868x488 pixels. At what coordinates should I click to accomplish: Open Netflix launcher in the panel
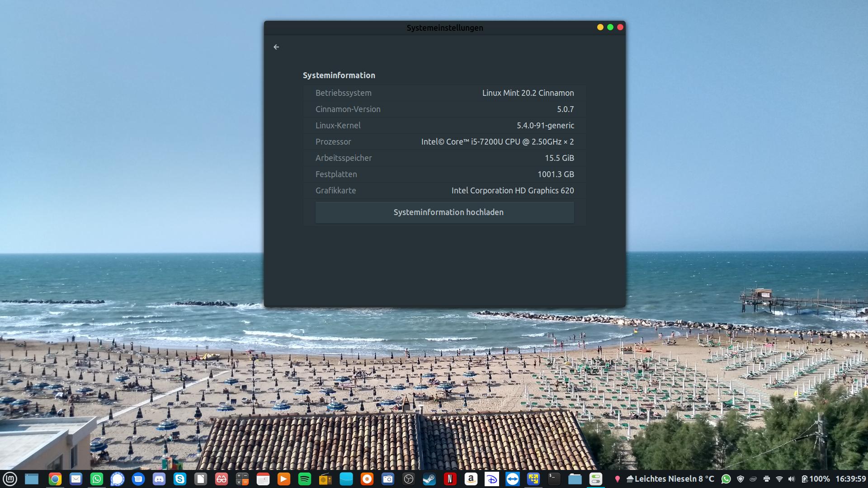(450, 479)
